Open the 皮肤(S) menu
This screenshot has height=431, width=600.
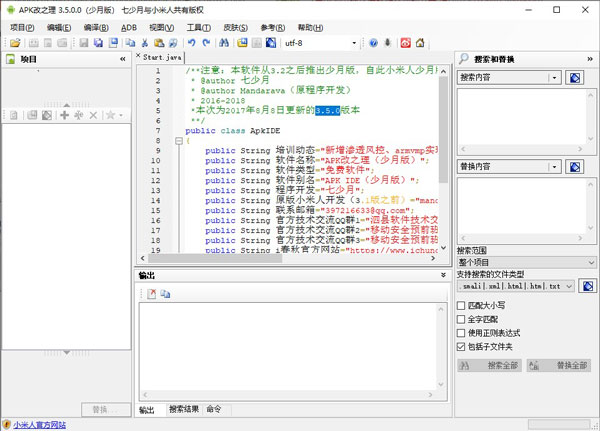coord(235,28)
